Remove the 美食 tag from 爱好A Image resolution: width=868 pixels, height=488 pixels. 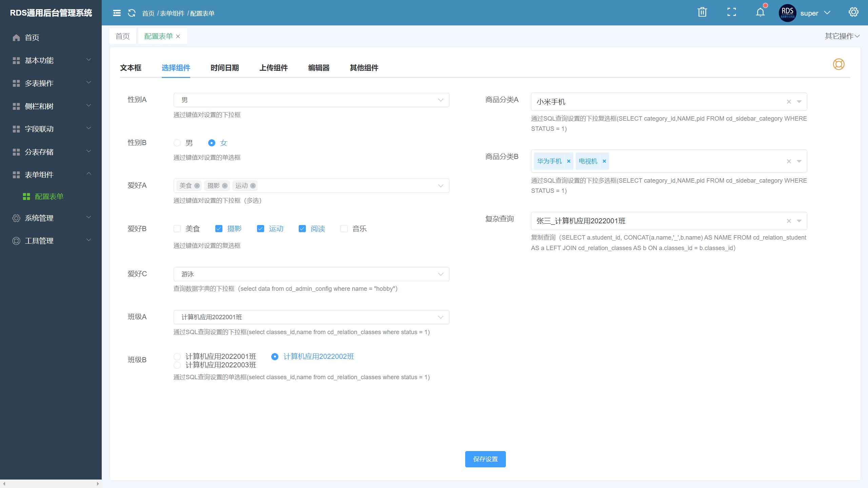click(x=197, y=186)
